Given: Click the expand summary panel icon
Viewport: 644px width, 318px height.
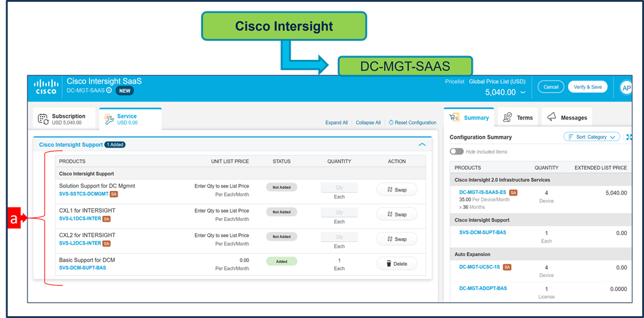Looking at the screenshot, I should (629, 137).
